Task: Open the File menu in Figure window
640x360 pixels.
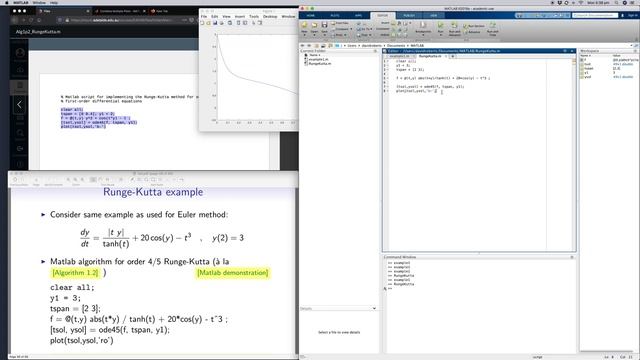Action: tap(204, 16)
